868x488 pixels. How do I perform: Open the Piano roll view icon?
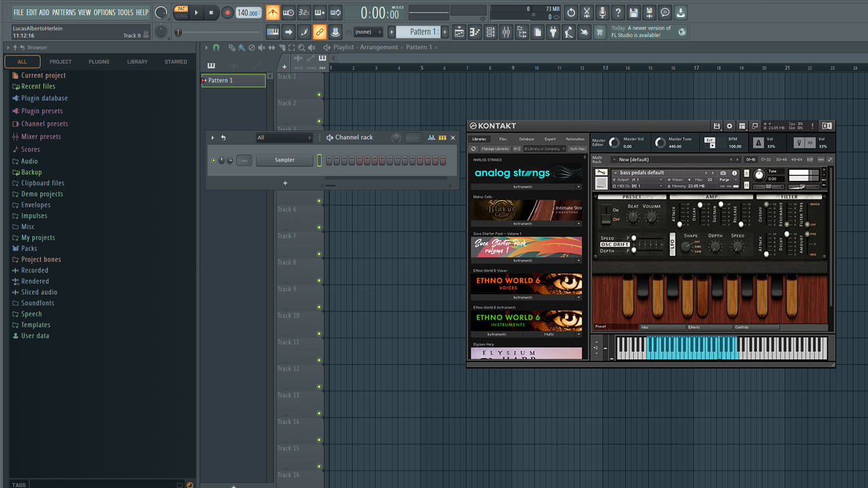(x=475, y=32)
